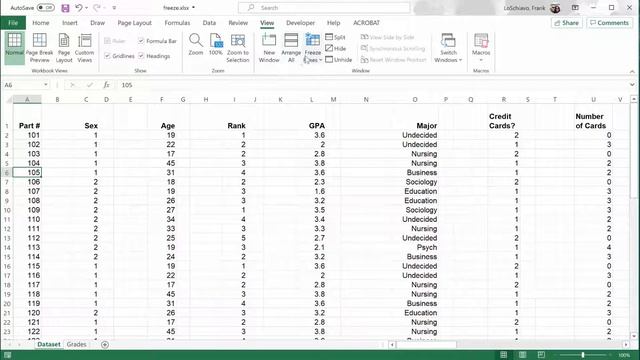
Task: Click Arrange All windows
Action: pyautogui.click(x=291, y=48)
